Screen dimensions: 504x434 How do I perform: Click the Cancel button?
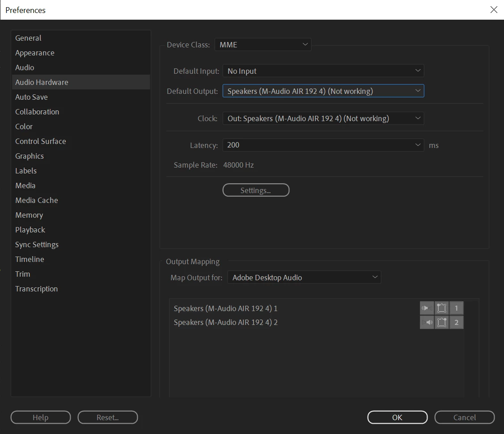[465, 417]
